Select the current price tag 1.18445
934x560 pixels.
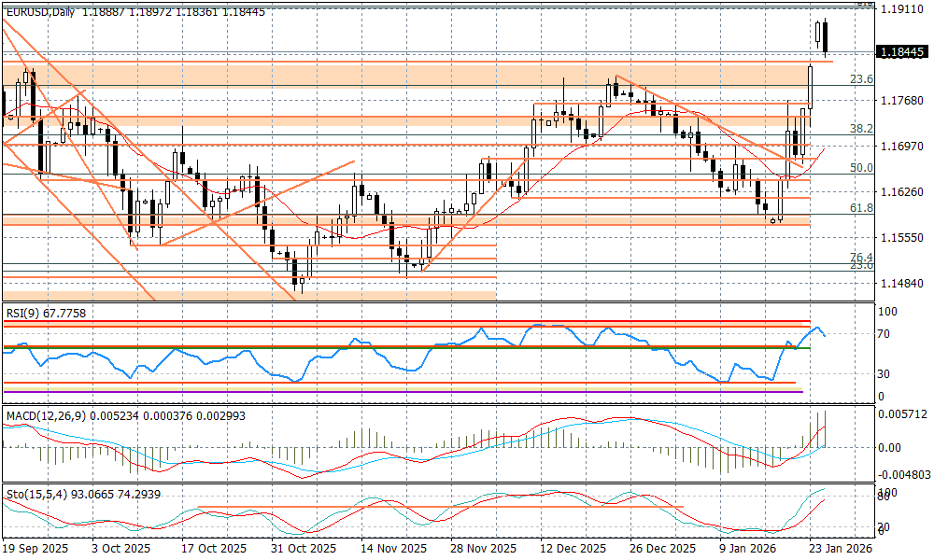[901, 53]
